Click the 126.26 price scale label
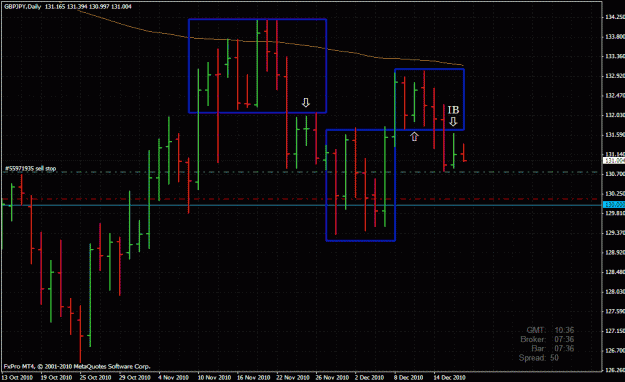The image size is (625, 382). [x=615, y=370]
